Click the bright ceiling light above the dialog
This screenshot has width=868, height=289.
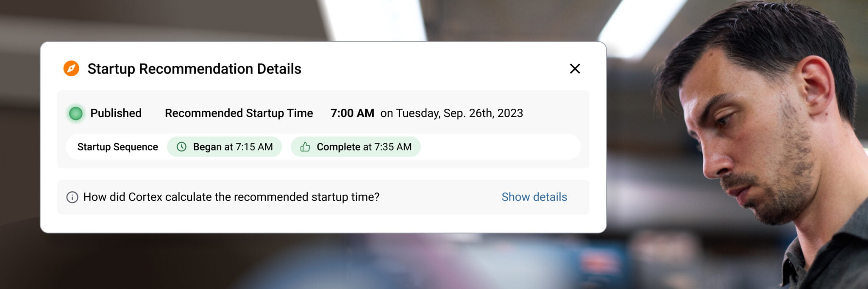click(373, 19)
